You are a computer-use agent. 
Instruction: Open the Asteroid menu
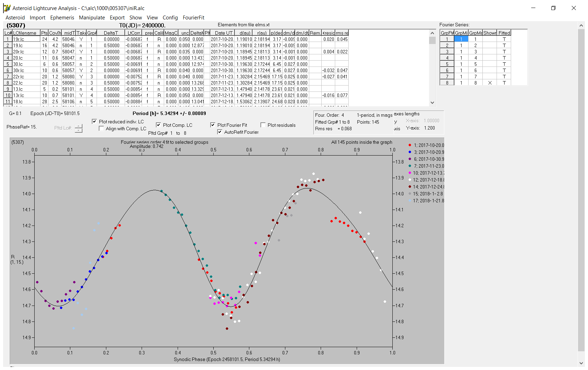pyautogui.click(x=15, y=18)
